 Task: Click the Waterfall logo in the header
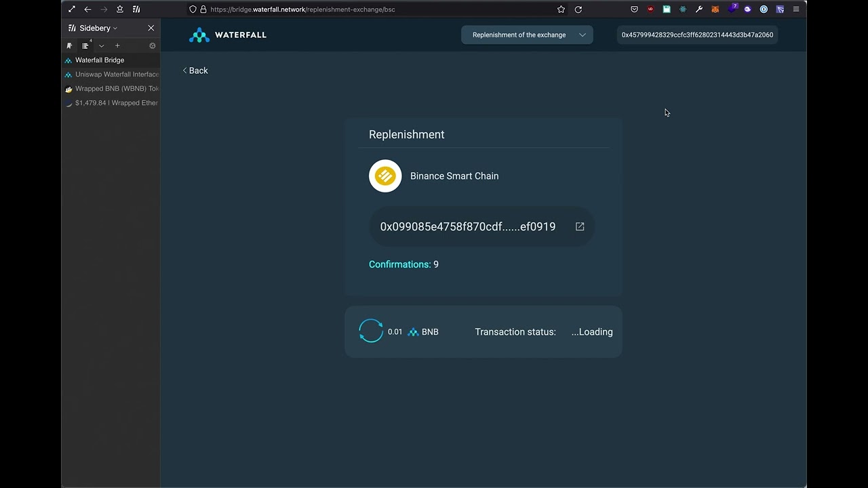[228, 35]
